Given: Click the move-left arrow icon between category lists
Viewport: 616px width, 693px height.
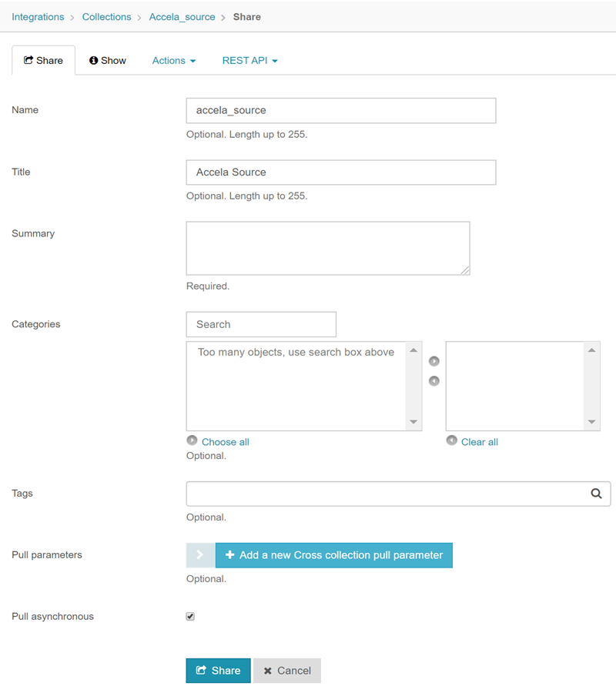Looking at the screenshot, I should (x=434, y=381).
